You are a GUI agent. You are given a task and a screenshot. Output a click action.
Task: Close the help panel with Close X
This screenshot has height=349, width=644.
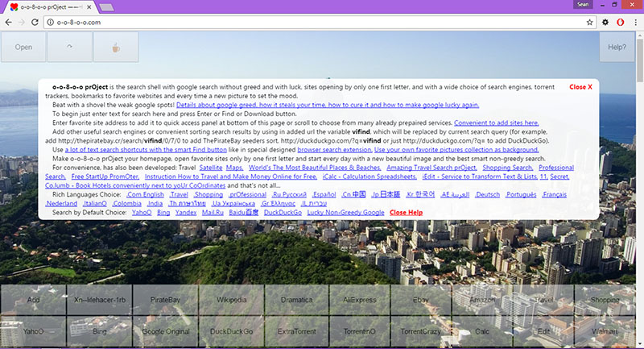580,87
